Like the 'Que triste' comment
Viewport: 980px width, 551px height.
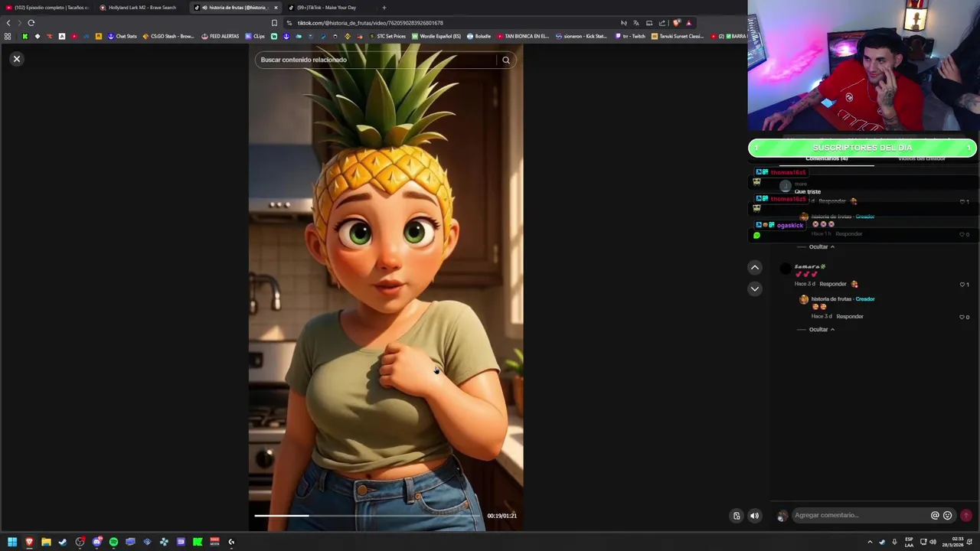[x=963, y=201]
